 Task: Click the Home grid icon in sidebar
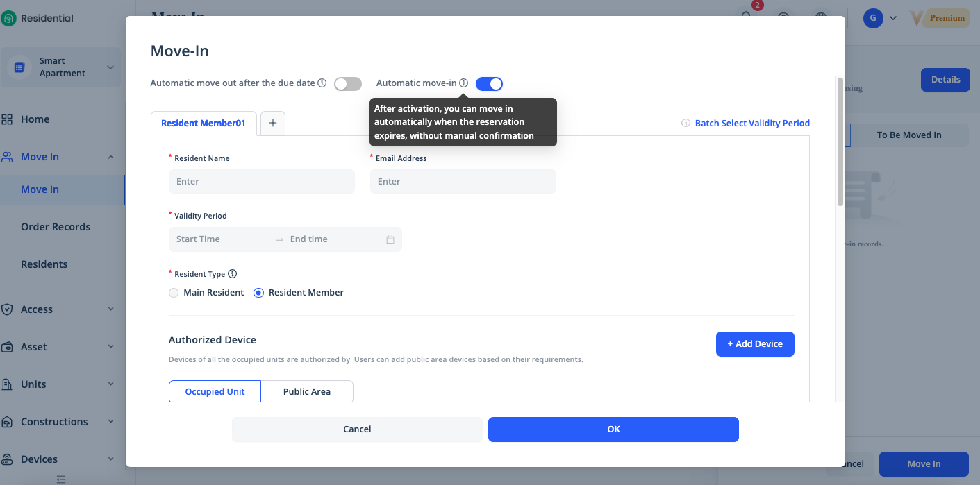8,119
